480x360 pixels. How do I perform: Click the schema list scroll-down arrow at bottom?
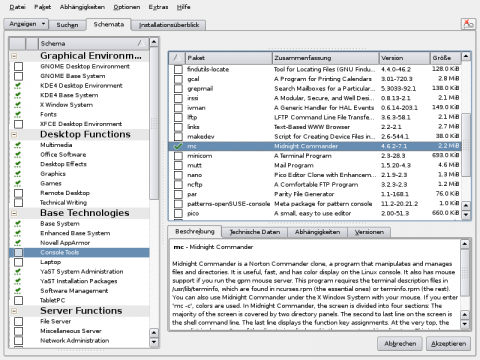pyautogui.click(x=154, y=342)
